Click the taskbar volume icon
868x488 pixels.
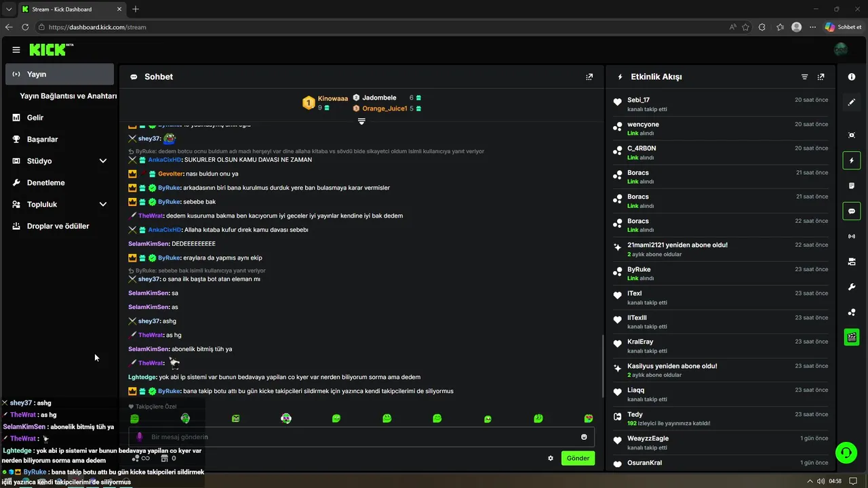pos(821,481)
